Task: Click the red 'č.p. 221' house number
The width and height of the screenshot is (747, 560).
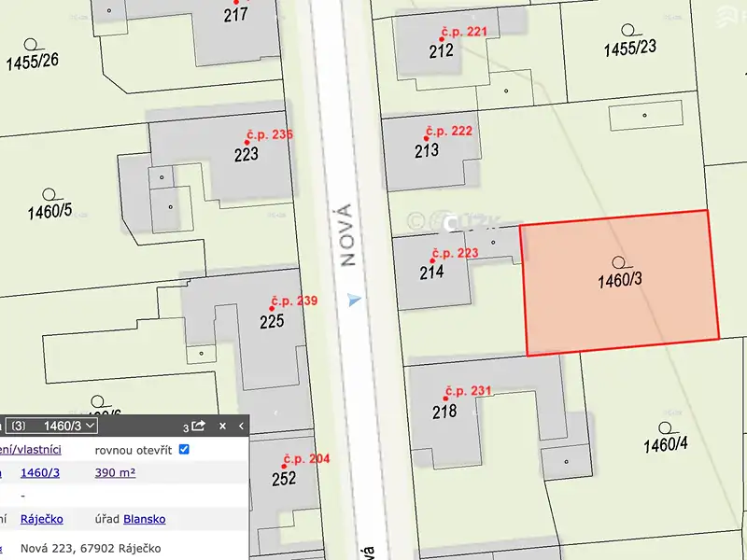Action: point(464,32)
